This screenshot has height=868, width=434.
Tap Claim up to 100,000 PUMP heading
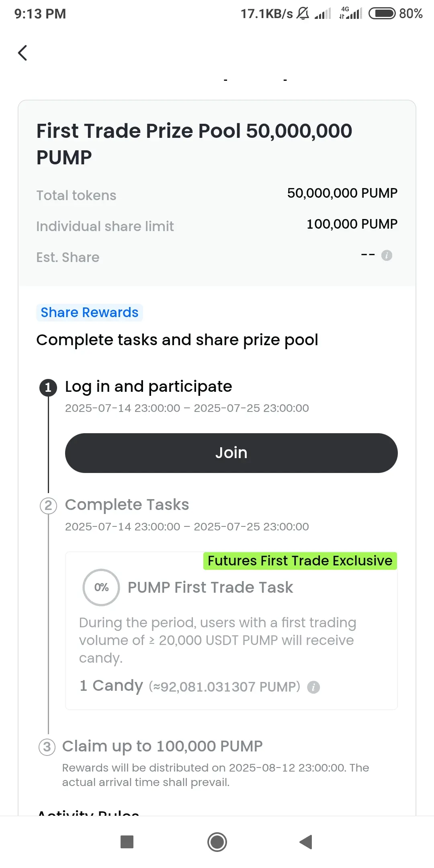tap(162, 746)
